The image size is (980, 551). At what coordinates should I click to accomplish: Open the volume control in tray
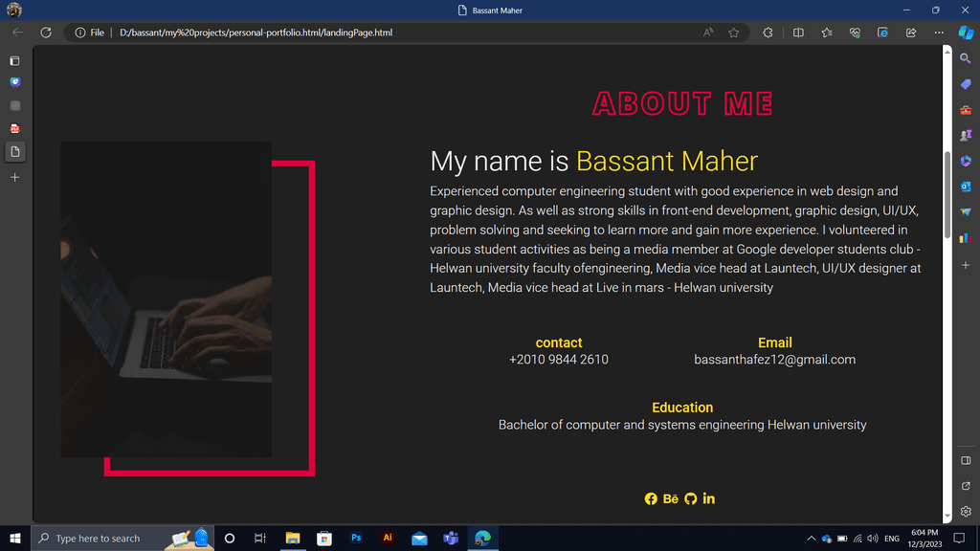point(873,539)
